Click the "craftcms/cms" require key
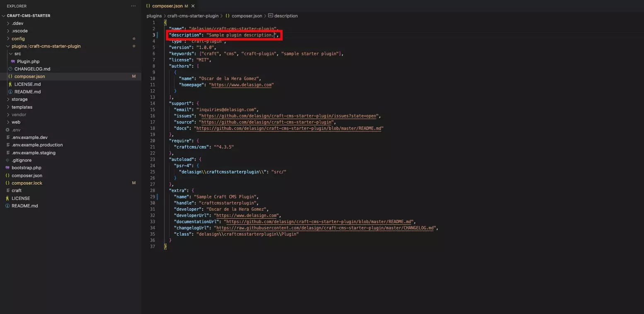This screenshot has width=644, height=314. pyautogui.click(x=191, y=147)
